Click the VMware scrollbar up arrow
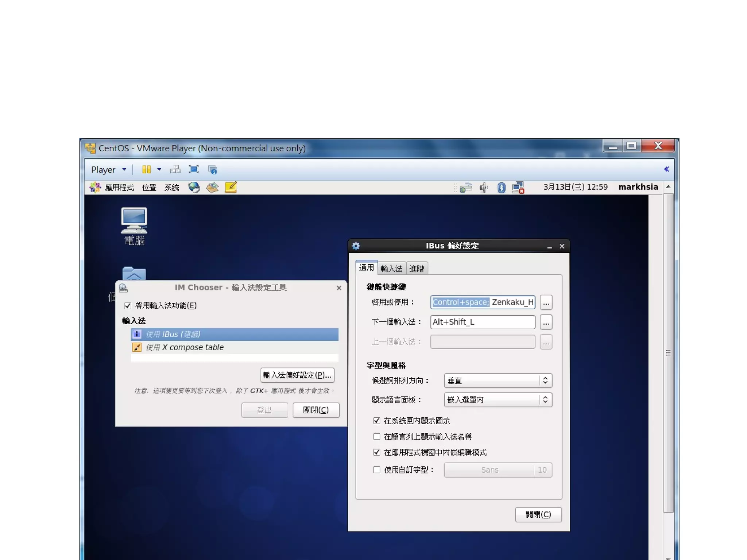 668,187
